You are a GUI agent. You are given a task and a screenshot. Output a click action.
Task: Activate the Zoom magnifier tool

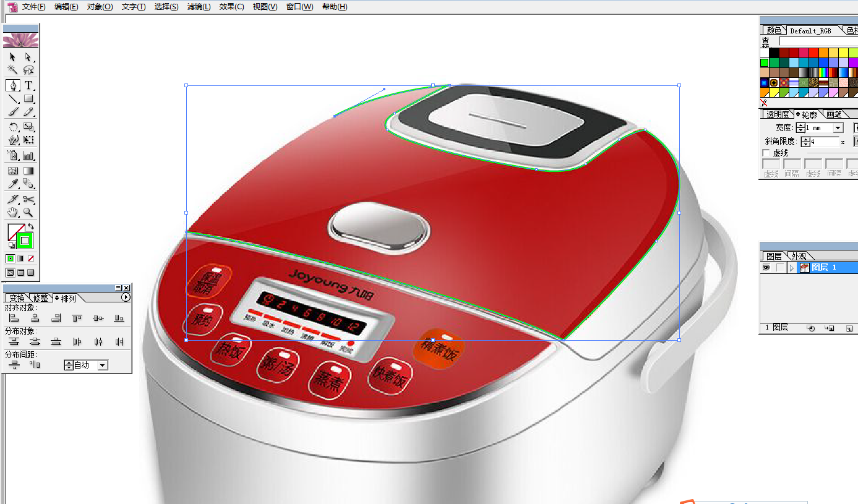[28, 212]
